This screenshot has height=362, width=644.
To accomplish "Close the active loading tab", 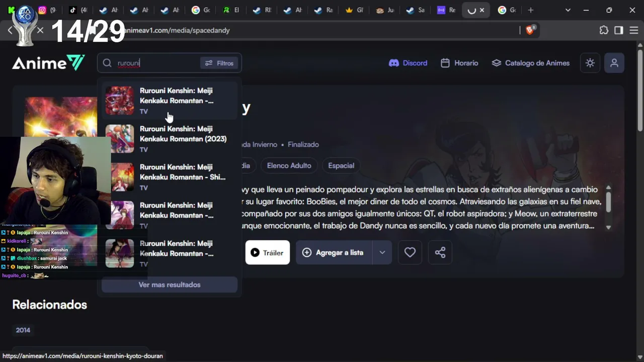I will 482,10.
